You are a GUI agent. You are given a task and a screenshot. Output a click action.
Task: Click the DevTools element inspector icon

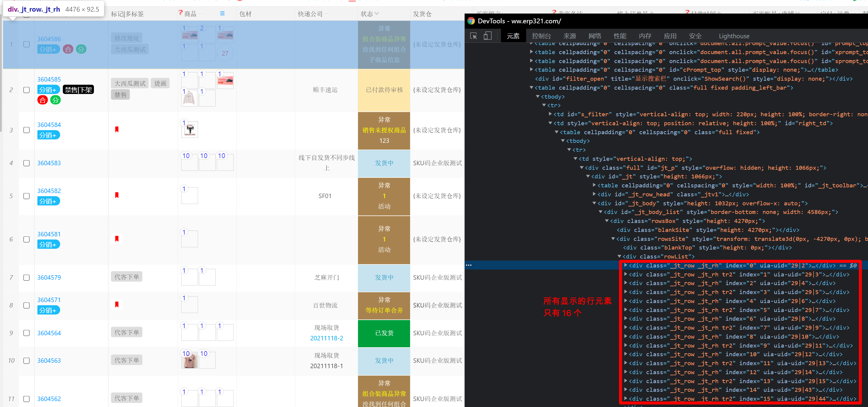[473, 36]
